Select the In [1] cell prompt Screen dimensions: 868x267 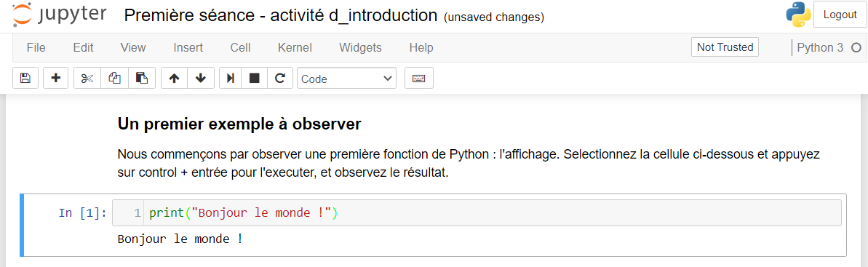tap(83, 213)
